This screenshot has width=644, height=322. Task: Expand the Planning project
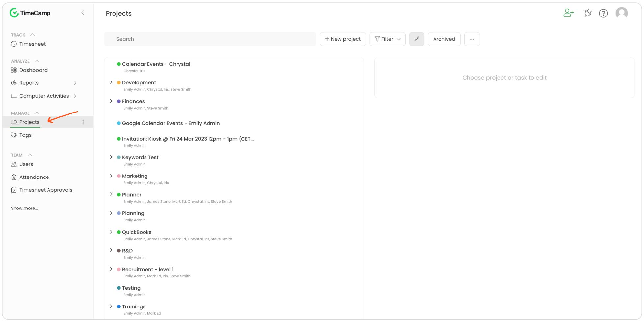(111, 213)
